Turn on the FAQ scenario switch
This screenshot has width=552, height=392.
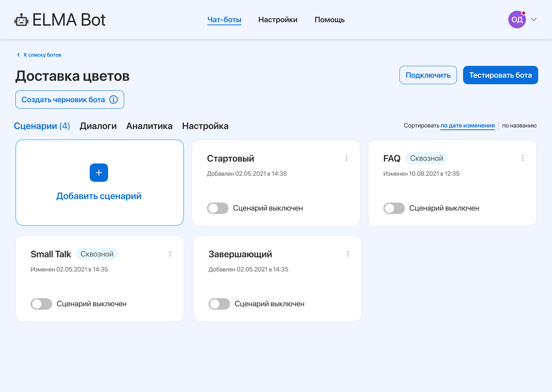[x=394, y=208]
